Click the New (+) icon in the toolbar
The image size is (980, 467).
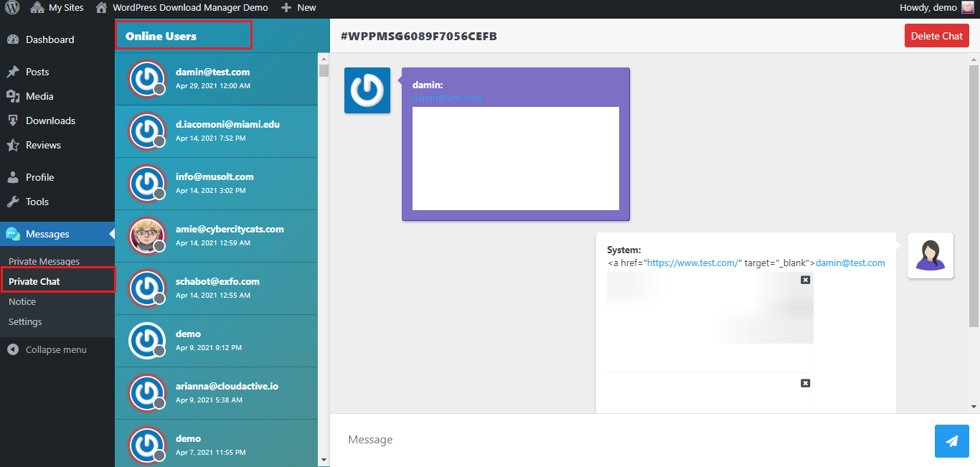coord(287,8)
